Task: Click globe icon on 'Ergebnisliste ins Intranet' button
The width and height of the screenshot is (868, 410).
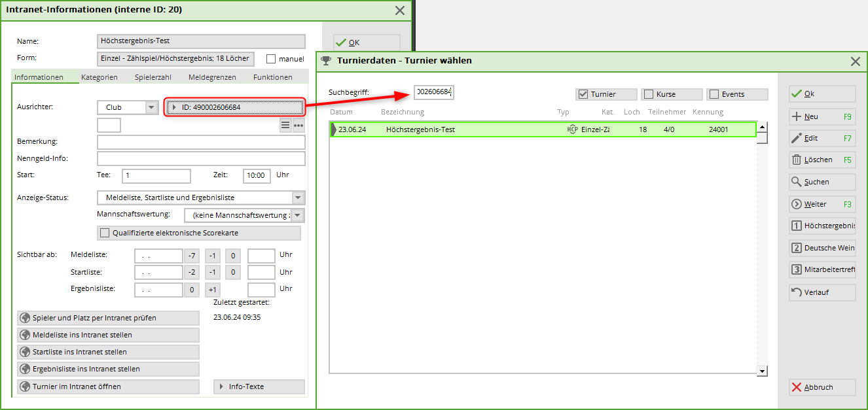Action: [26, 369]
